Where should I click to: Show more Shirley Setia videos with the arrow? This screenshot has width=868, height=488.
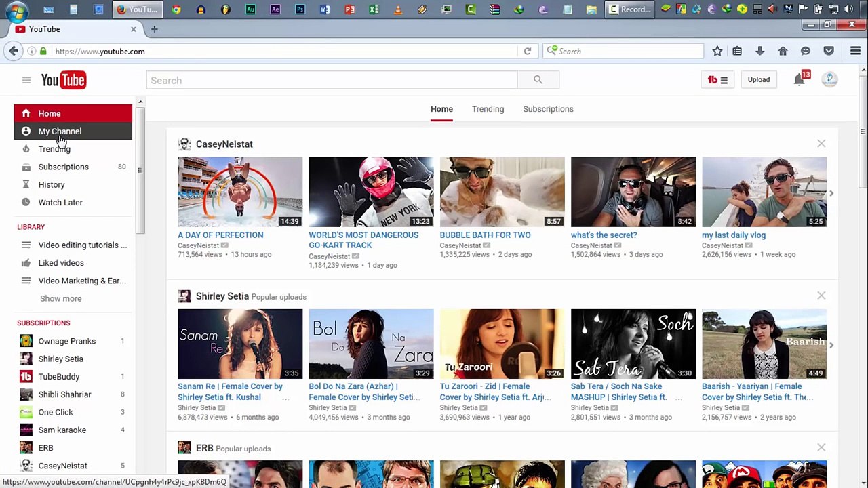[x=831, y=345]
